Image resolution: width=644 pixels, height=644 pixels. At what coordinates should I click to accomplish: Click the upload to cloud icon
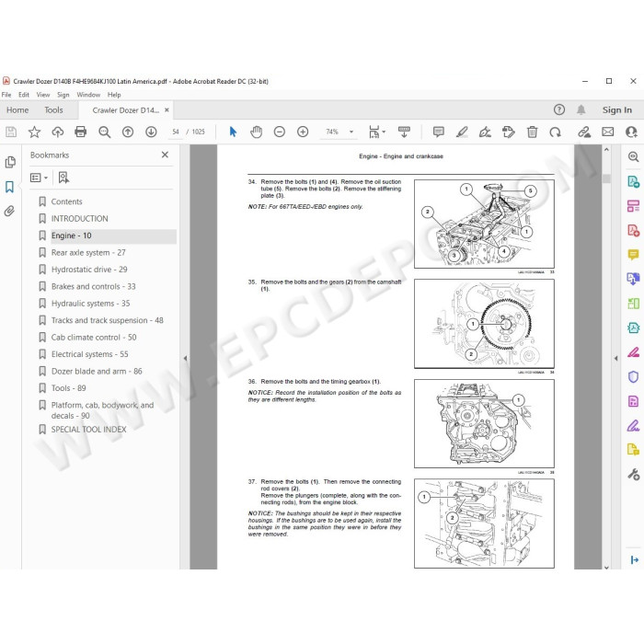pyautogui.click(x=57, y=132)
